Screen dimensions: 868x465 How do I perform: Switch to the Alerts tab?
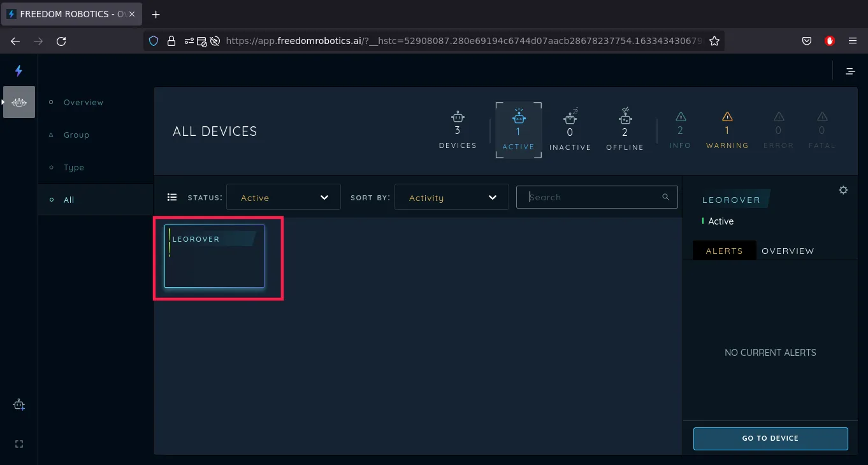click(724, 251)
